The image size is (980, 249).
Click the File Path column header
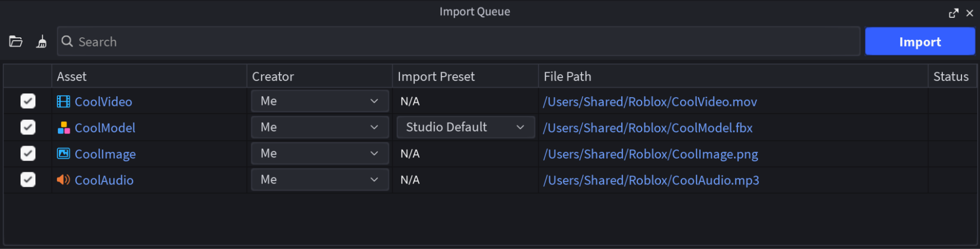[567, 77]
